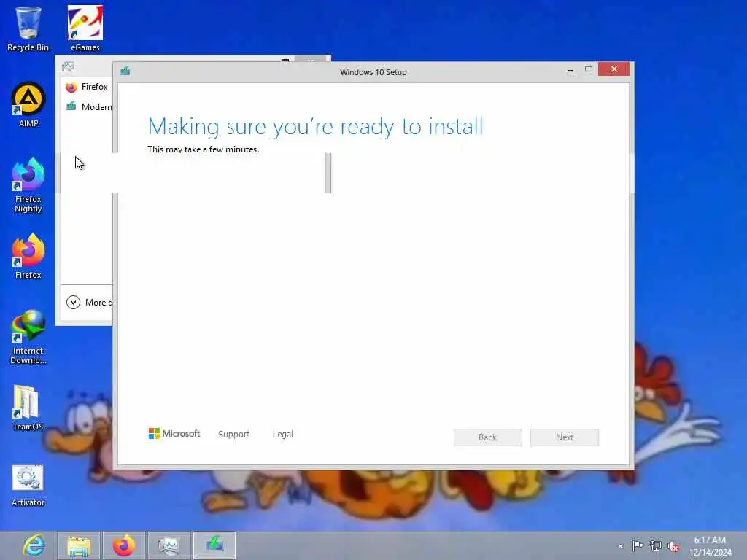
Task: Open the Support link in setup
Action: 233,434
